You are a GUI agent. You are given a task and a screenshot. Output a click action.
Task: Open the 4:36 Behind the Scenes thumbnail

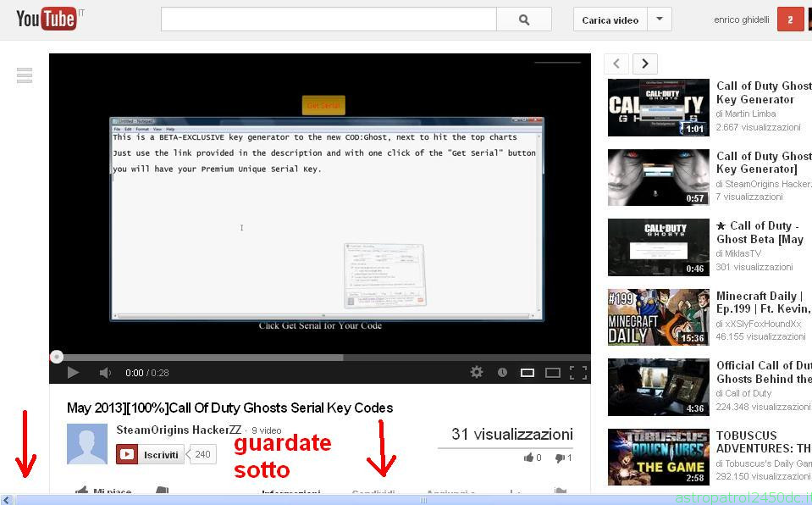(x=659, y=387)
